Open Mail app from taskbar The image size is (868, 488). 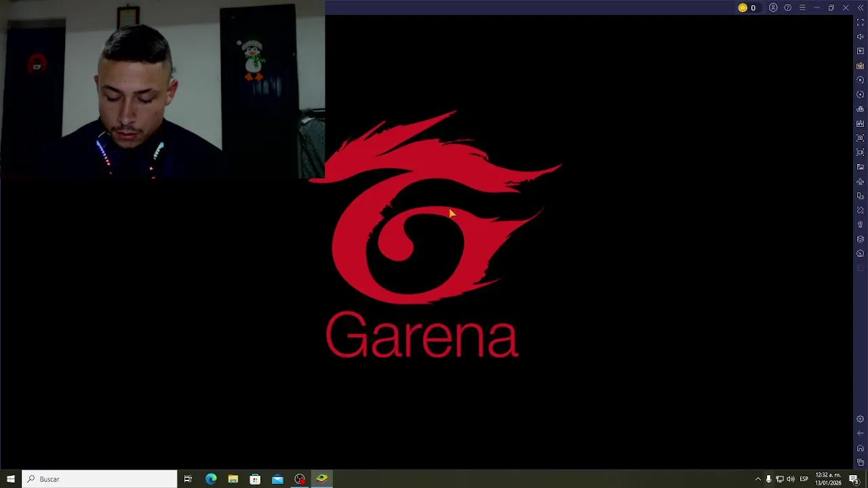tap(277, 479)
